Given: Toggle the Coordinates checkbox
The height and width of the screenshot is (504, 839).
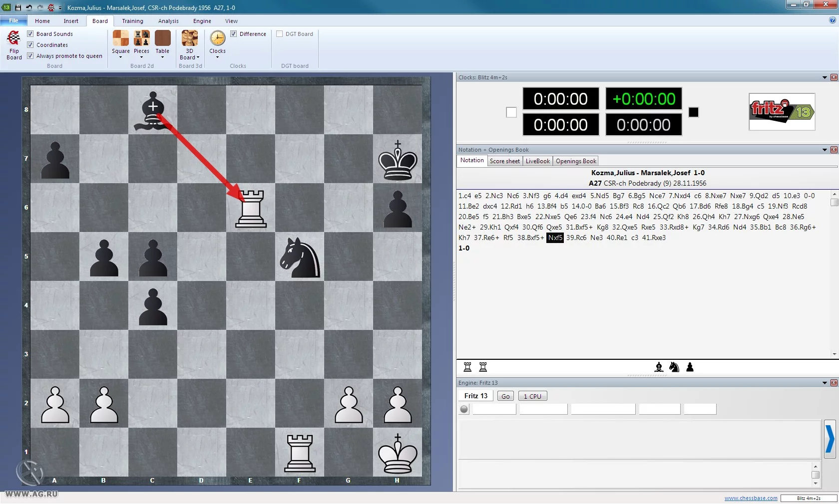Looking at the screenshot, I should coord(30,45).
